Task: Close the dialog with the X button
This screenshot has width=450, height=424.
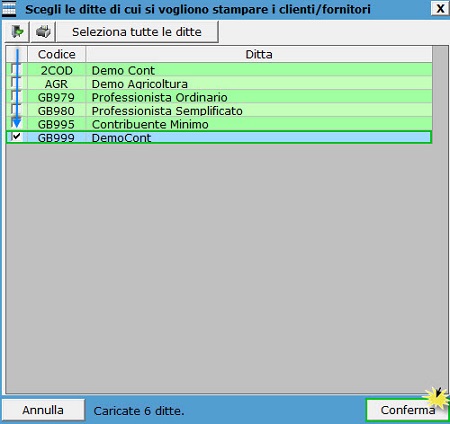Action: (440, 8)
